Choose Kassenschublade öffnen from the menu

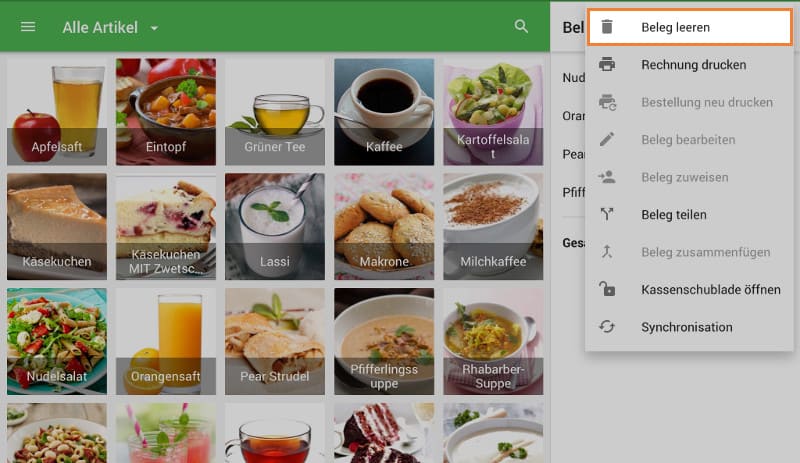tap(710, 289)
